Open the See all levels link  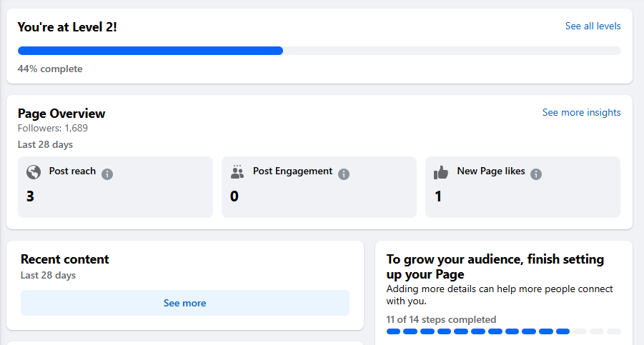593,26
